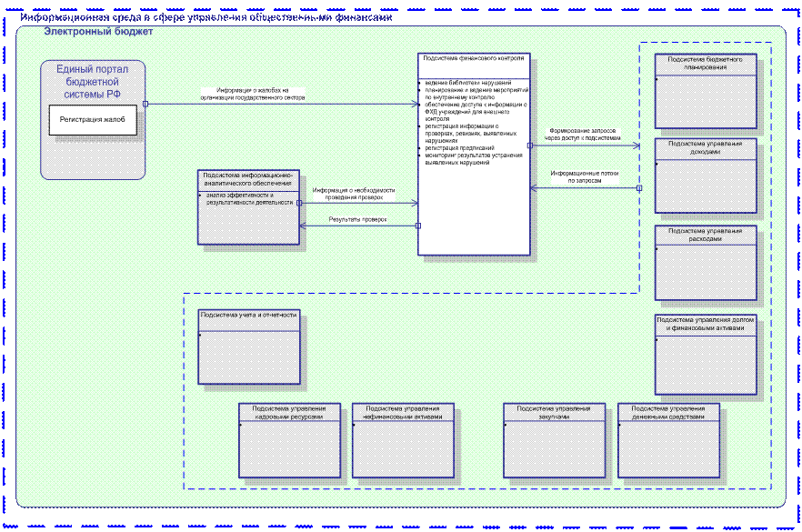
Task: Click the Информация о необходимости проведения проверок label
Action: (x=354, y=193)
